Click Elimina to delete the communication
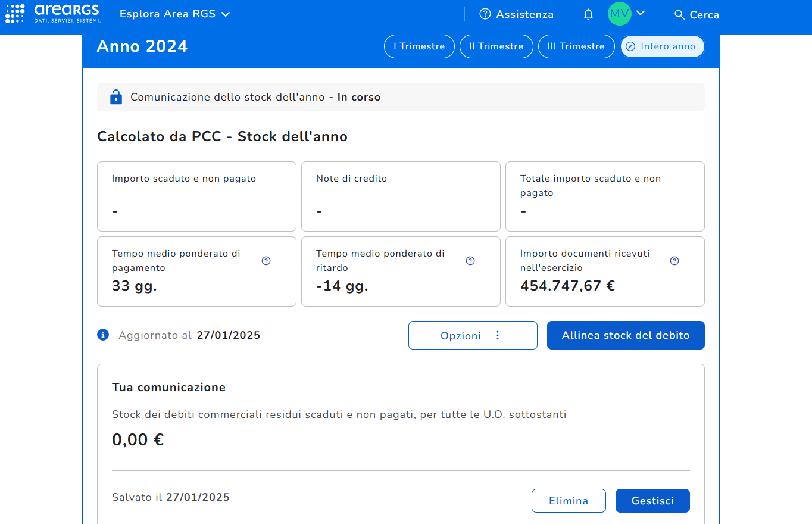 pyautogui.click(x=568, y=501)
